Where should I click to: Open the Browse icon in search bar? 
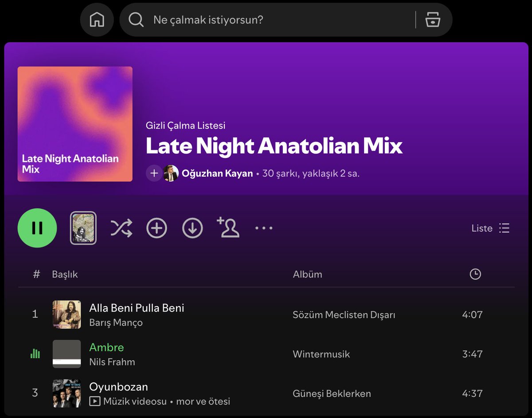click(433, 20)
